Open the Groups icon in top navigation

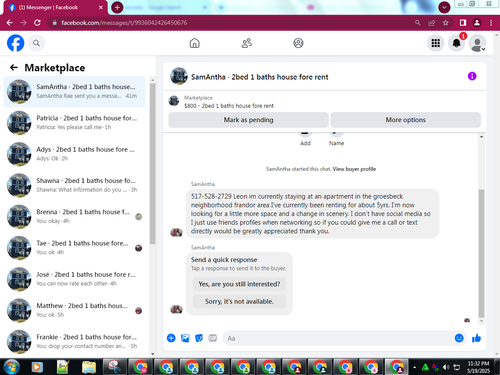click(298, 43)
